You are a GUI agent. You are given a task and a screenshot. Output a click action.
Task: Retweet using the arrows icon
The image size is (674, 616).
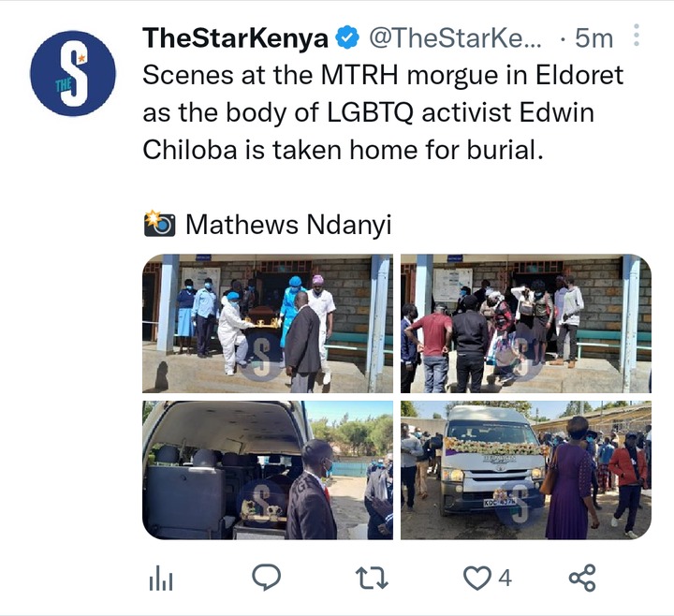pyautogui.click(x=373, y=578)
